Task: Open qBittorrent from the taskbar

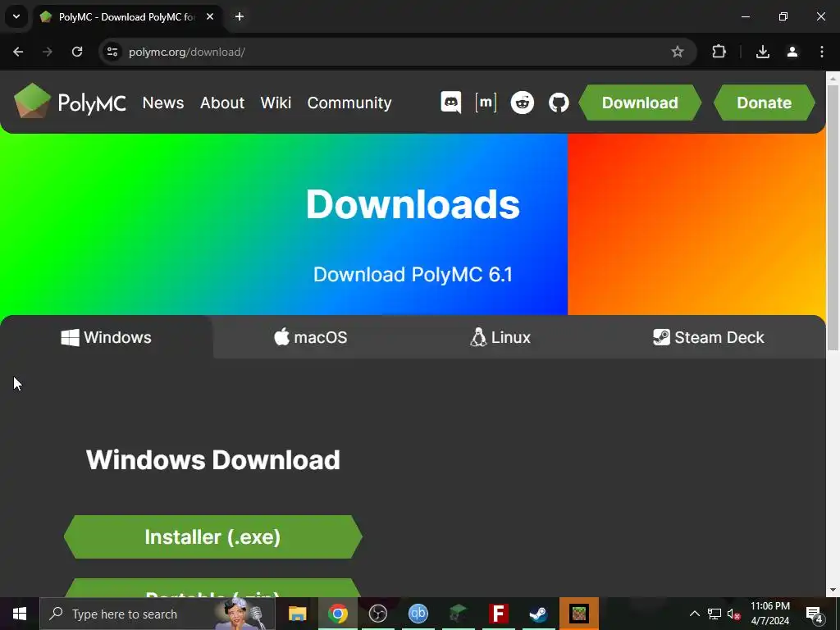Action: tap(418, 614)
